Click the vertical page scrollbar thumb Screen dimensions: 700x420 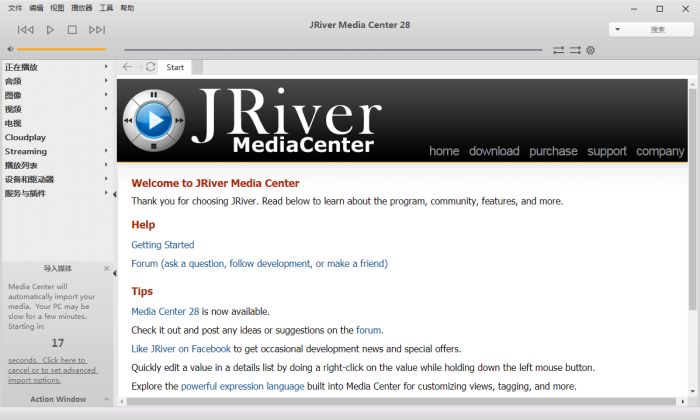point(692,199)
